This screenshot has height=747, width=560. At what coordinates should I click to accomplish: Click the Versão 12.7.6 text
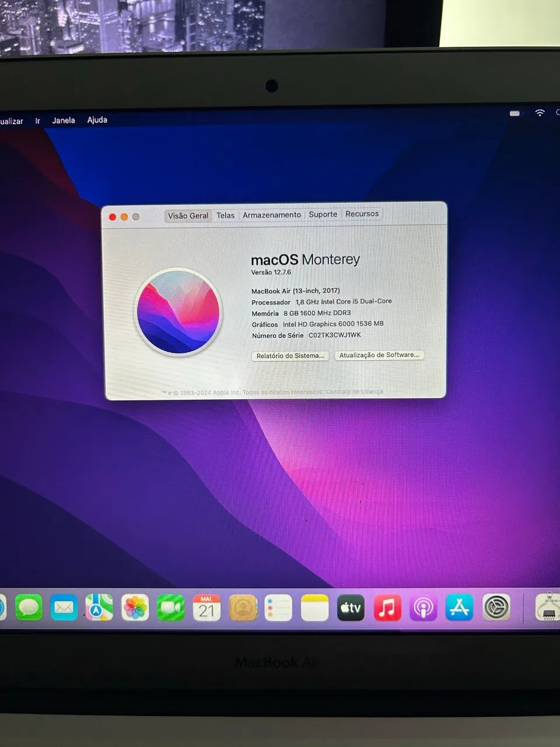(271, 273)
